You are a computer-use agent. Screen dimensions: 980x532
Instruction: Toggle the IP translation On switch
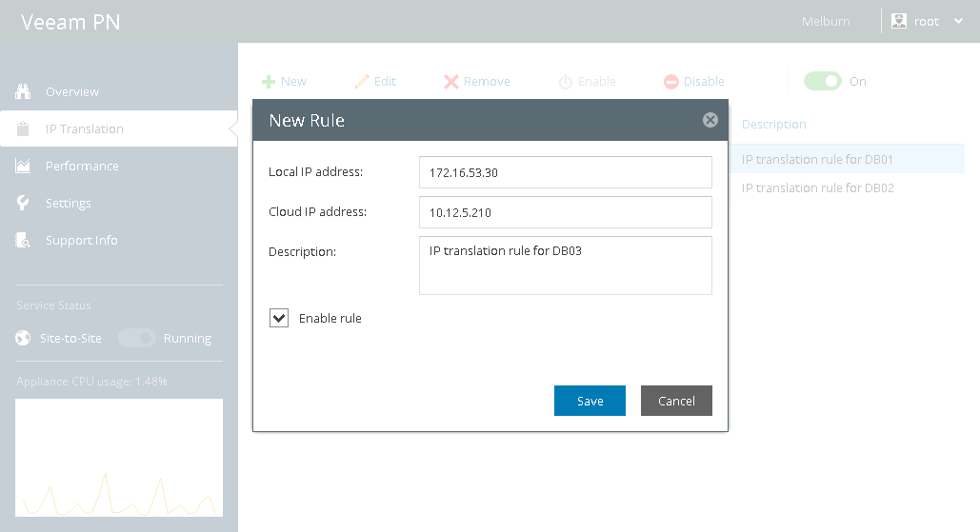[822, 81]
